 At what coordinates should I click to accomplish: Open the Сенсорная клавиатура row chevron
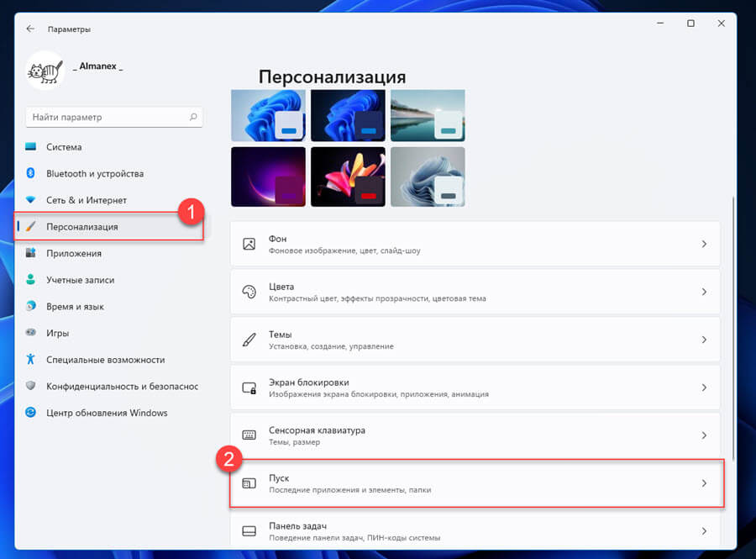point(704,435)
